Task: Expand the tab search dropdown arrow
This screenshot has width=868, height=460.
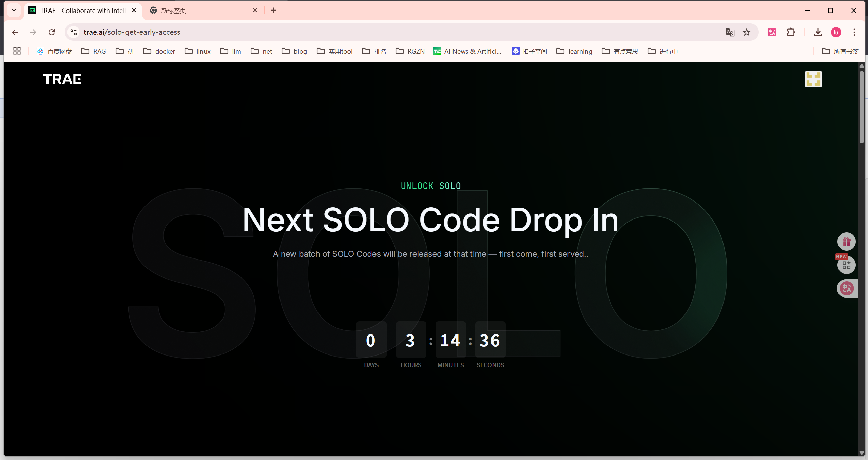Action: (14, 11)
